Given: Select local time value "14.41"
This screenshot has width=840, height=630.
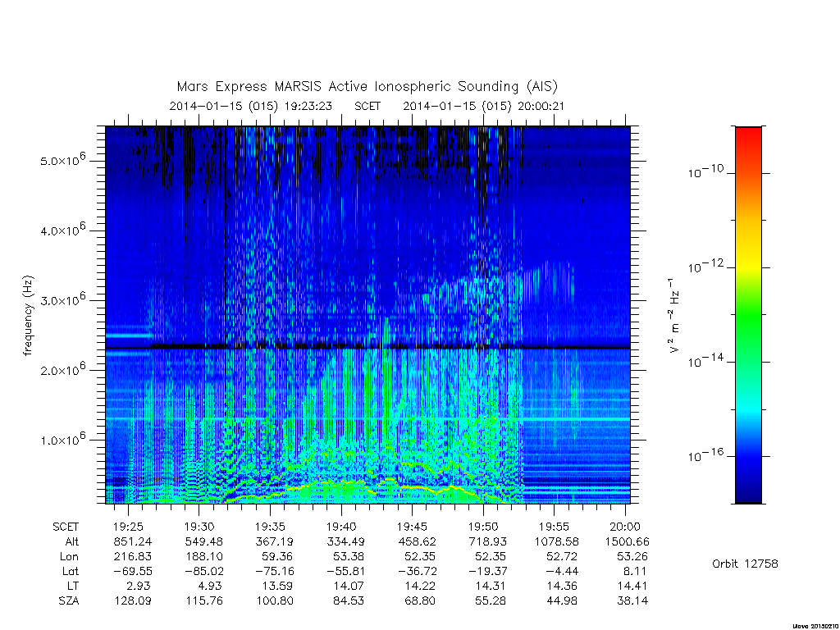Looking at the screenshot, I should point(632,586).
